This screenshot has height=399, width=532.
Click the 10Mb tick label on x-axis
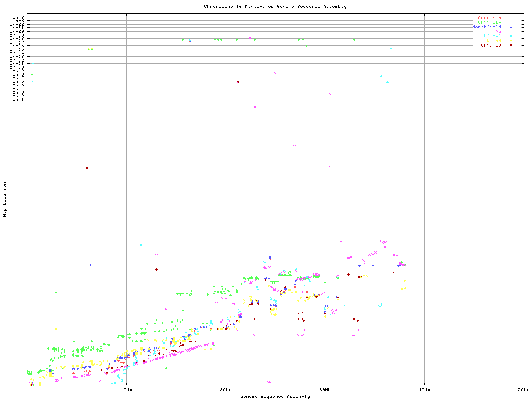click(x=126, y=390)
